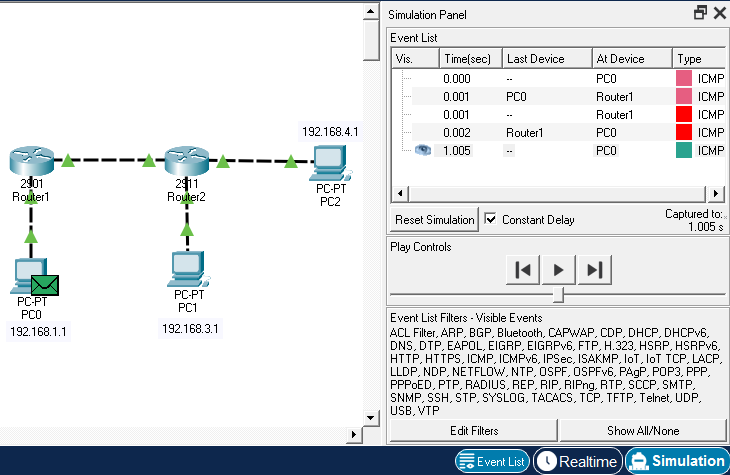Screen dimensions: 730x475
Task: Select the Router2 device icon
Action: point(185,161)
